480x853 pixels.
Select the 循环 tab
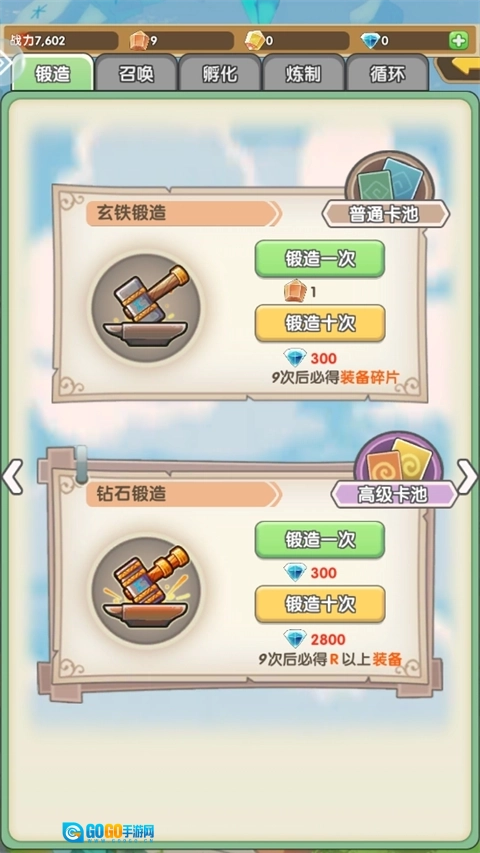(x=387, y=73)
